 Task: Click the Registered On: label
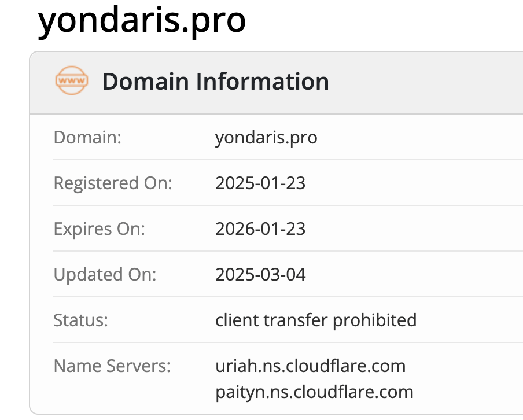click(113, 183)
